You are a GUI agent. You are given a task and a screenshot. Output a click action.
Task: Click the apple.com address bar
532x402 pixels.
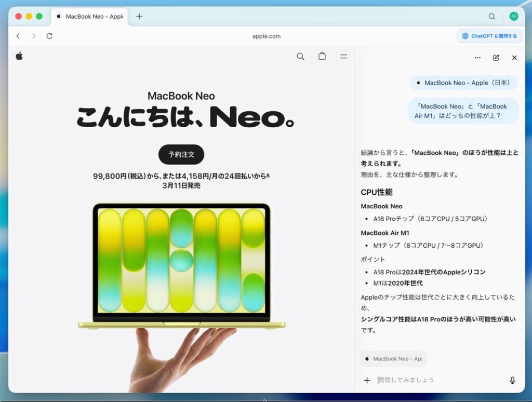(x=266, y=36)
